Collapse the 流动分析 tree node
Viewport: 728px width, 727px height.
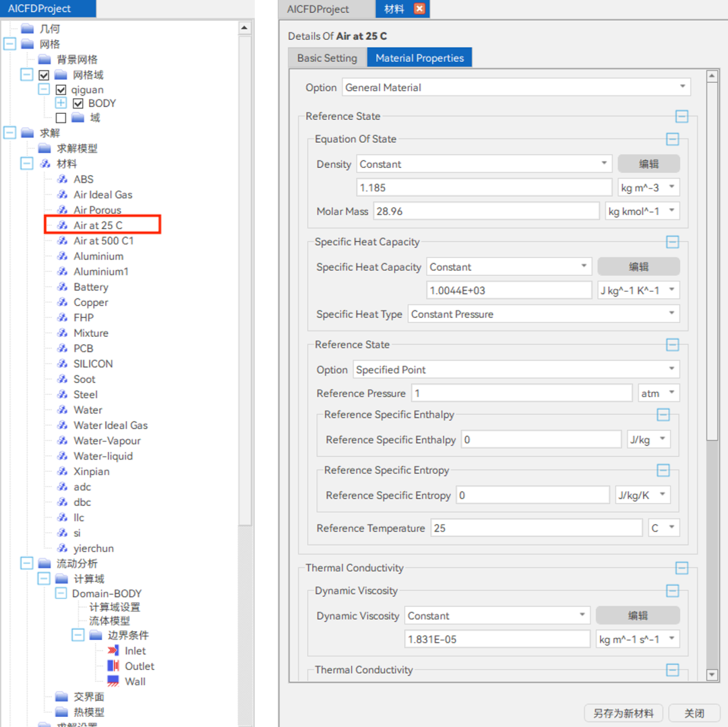(x=27, y=563)
